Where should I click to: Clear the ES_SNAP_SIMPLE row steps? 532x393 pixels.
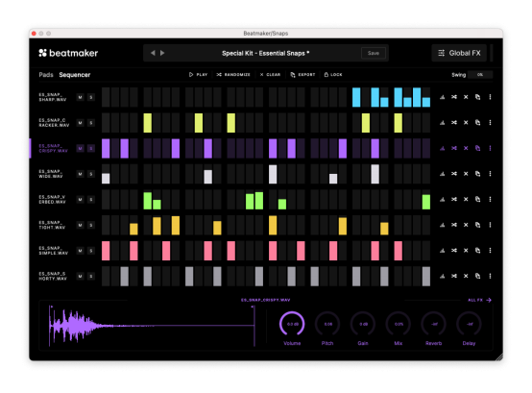466,251
